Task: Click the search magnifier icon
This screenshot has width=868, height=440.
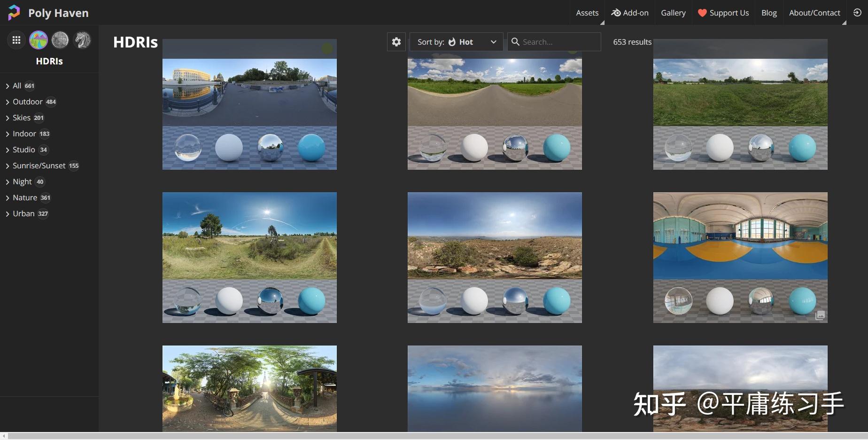Action: pyautogui.click(x=516, y=42)
